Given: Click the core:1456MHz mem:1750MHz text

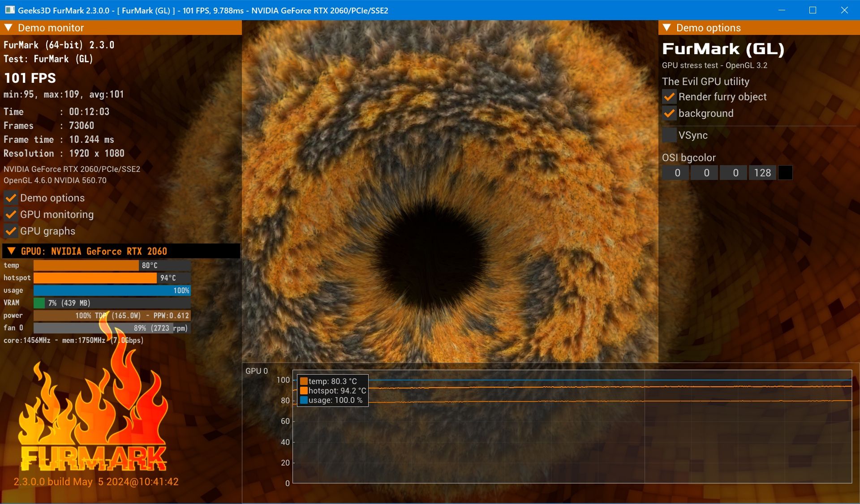Looking at the screenshot, I should (x=73, y=340).
